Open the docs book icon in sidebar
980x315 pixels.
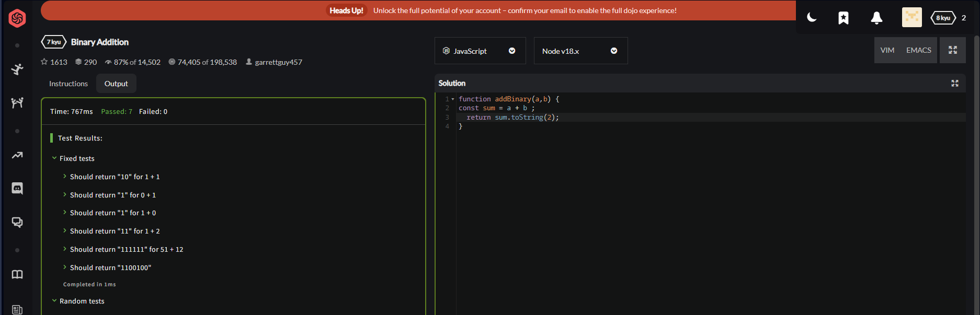point(17,274)
